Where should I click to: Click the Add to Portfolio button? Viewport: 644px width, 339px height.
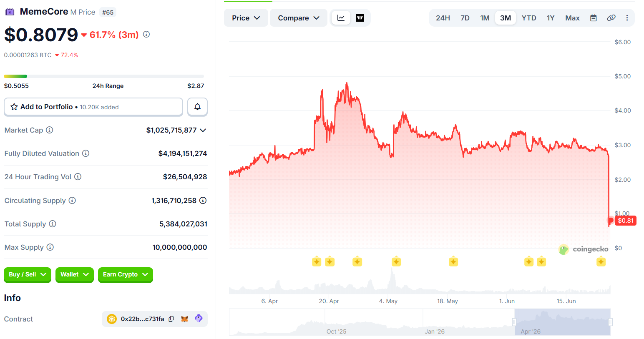coord(93,107)
